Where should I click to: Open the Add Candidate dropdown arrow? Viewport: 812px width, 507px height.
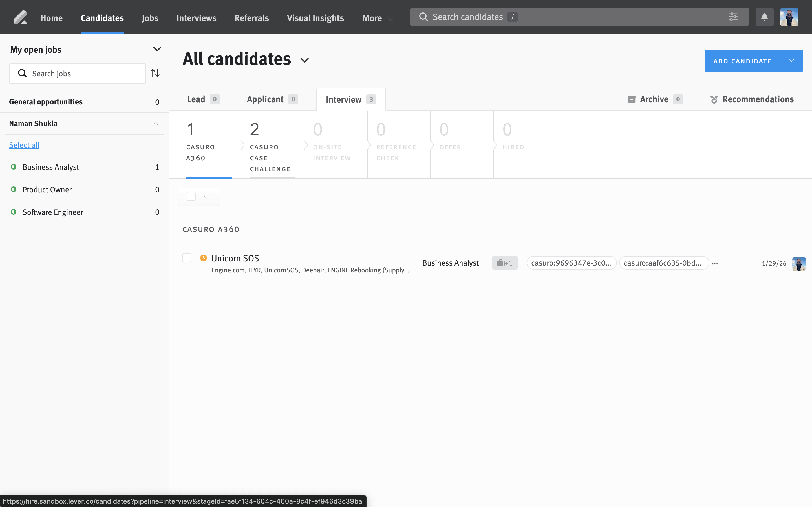click(791, 61)
